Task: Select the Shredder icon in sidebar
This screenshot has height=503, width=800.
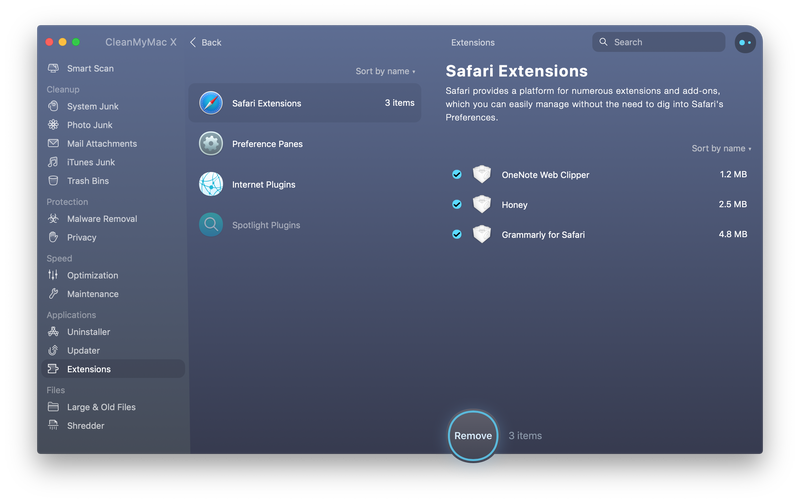Action: (x=53, y=425)
